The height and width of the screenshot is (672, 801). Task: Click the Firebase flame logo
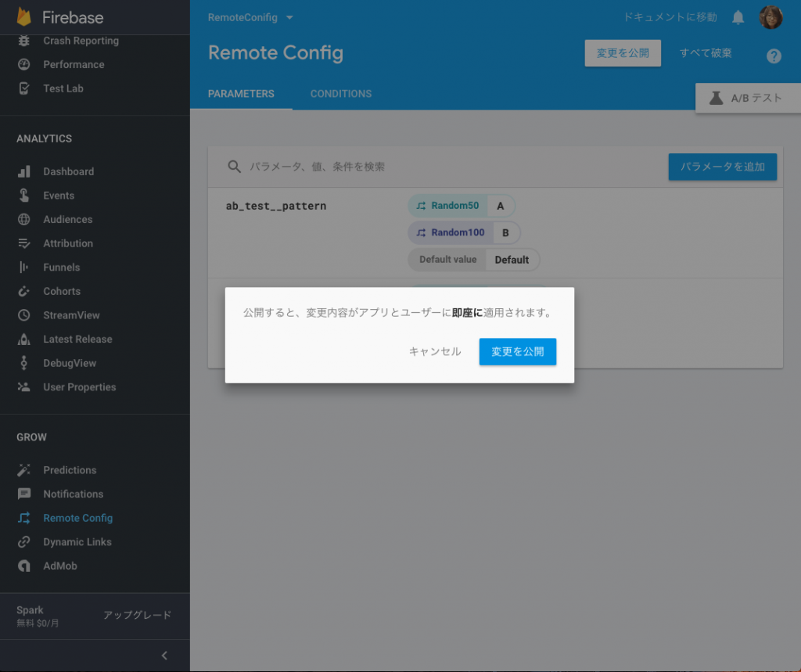click(x=24, y=17)
